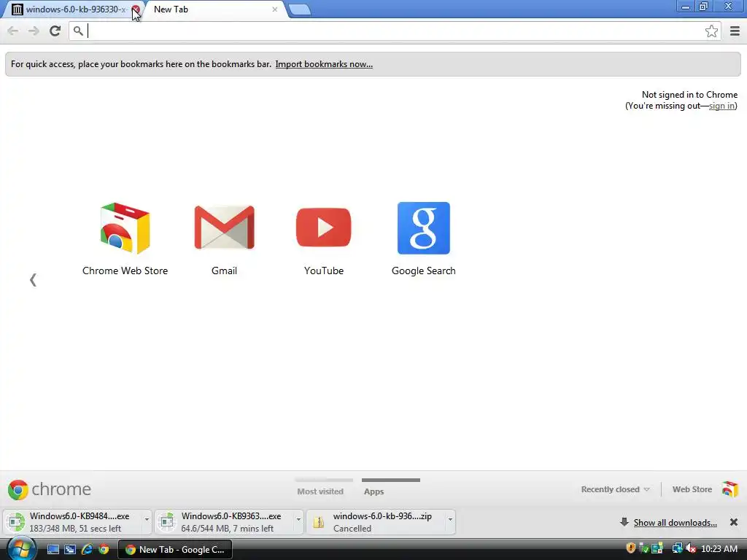Viewport: 747px width, 560px height.
Task: Close the windows-6.0-kb-936330 tab
Action: click(135, 9)
